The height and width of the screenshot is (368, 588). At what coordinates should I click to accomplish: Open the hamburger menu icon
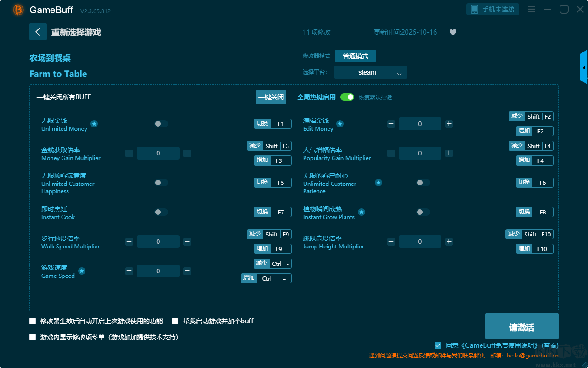click(x=531, y=9)
